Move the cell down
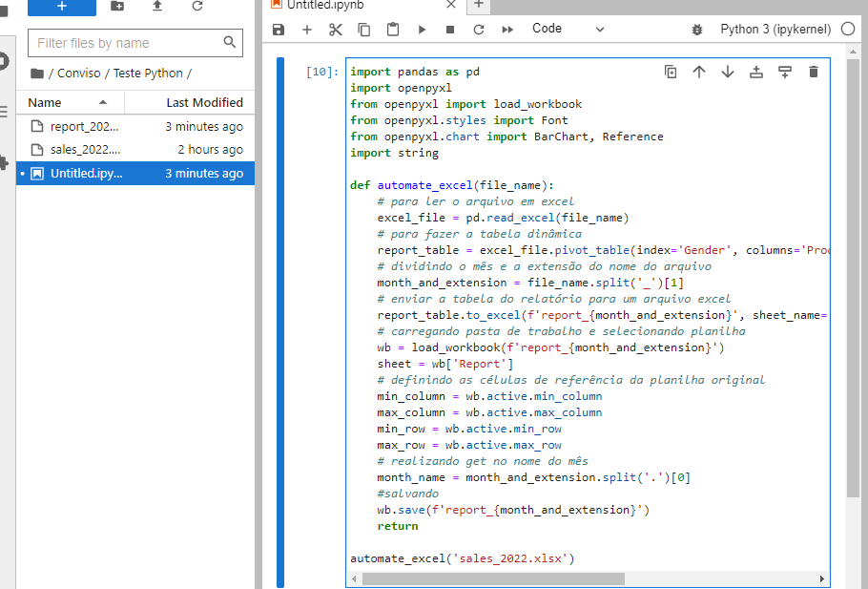868x589 pixels. coord(728,72)
